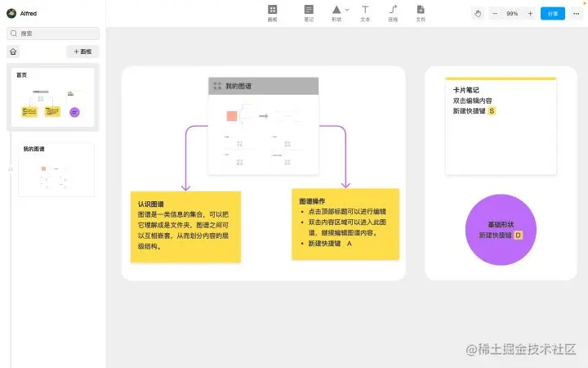Screen dimensions: 588x368
Task: Click the Alfred avatar icon
Action: point(11,13)
